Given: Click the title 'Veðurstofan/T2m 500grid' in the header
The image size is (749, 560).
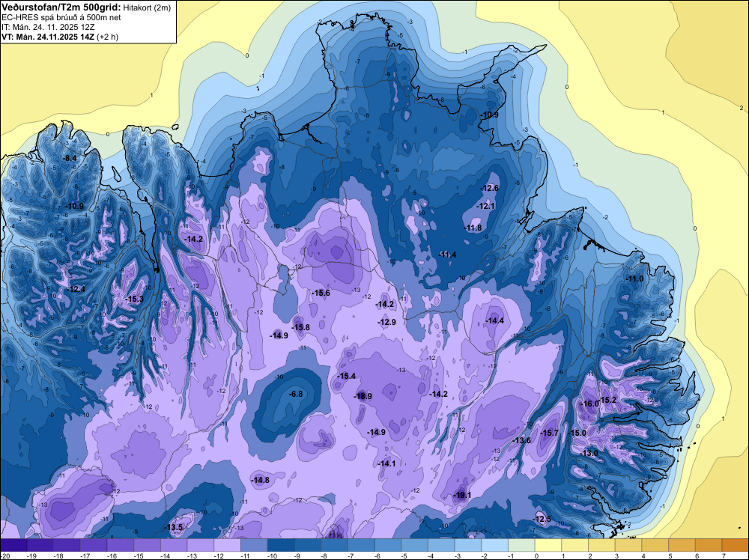Looking at the screenshot, I should click(x=61, y=7).
